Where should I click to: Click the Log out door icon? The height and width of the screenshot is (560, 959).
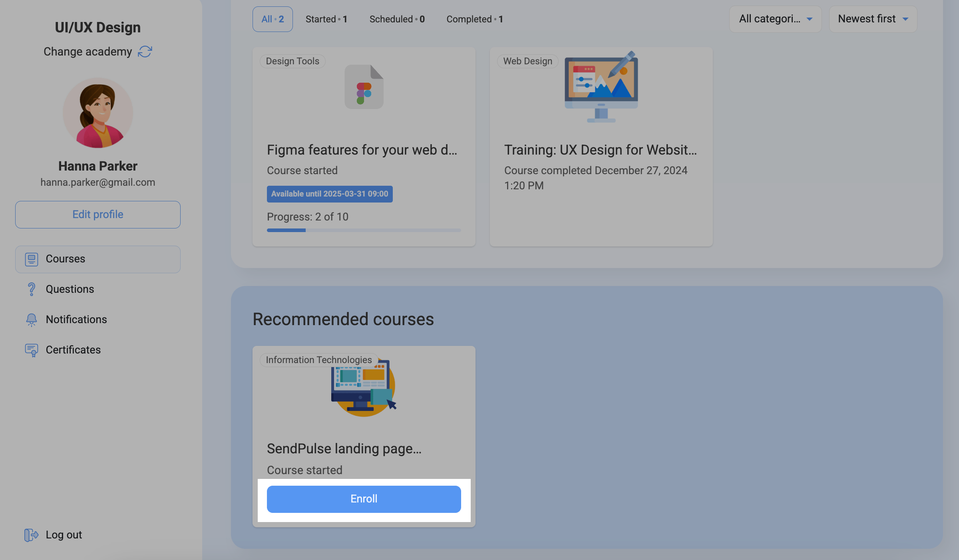pyautogui.click(x=31, y=535)
